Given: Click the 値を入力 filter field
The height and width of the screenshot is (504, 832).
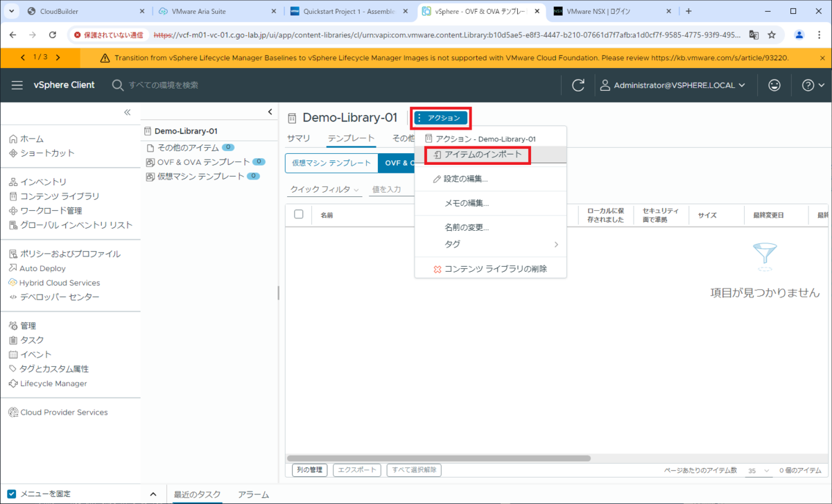Looking at the screenshot, I should [x=392, y=189].
